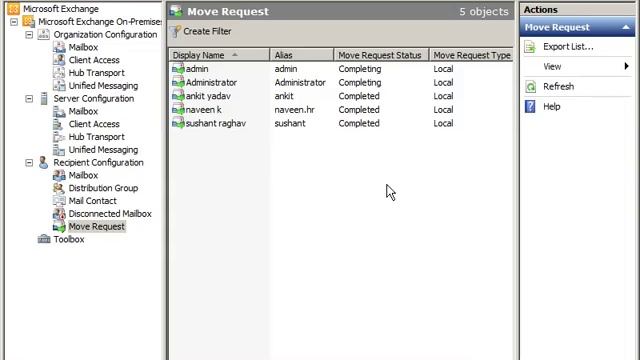The width and height of the screenshot is (640, 360).
Task: Click Mailbox icon under Recipient Configuration
Action: click(x=59, y=175)
